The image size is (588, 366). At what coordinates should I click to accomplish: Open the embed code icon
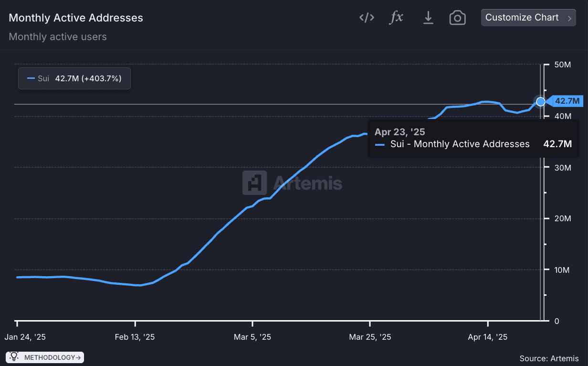[x=367, y=18]
